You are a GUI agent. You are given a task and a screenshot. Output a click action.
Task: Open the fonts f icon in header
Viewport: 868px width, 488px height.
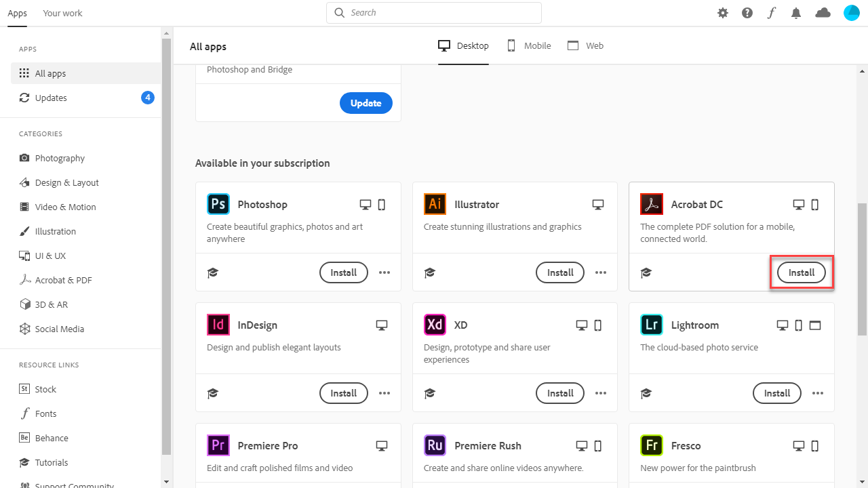click(x=771, y=13)
